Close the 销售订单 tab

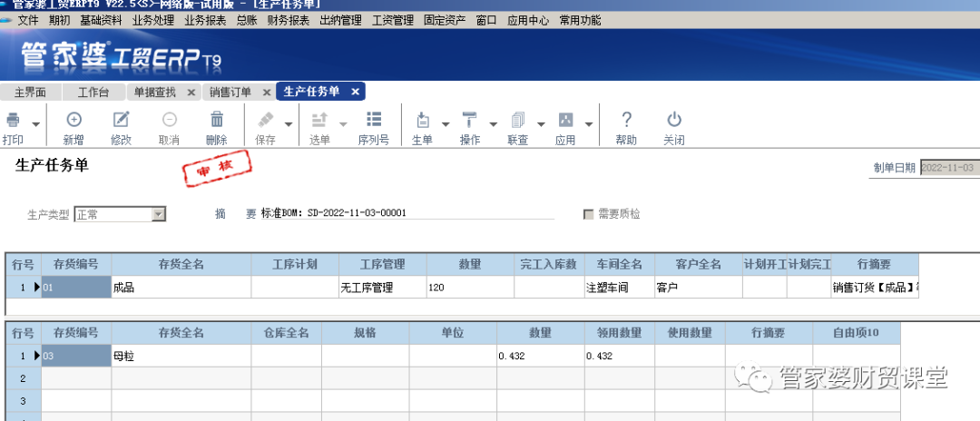(x=266, y=92)
